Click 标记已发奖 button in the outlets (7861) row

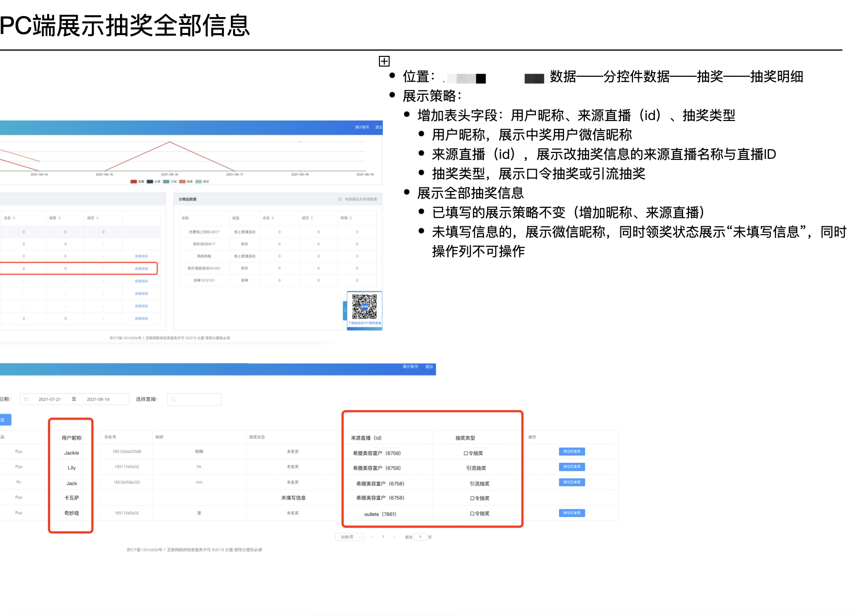pos(572,513)
